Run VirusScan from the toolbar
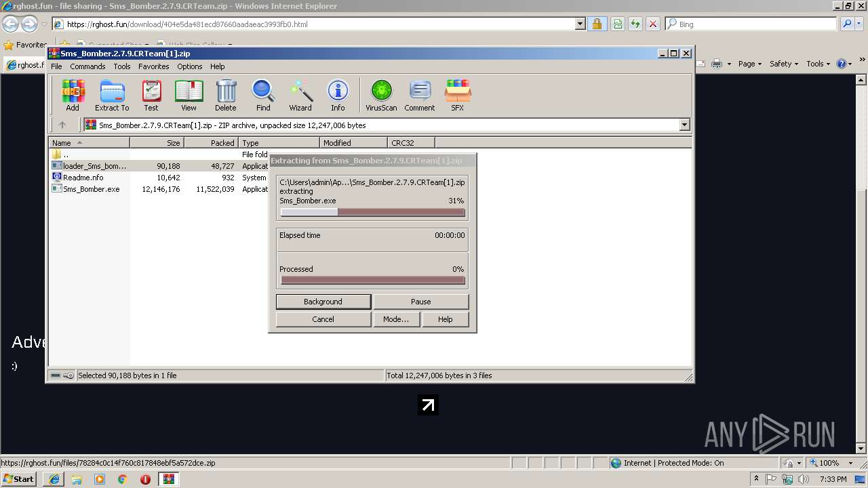Image resolution: width=868 pixels, height=488 pixels. (x=381, y=95)
